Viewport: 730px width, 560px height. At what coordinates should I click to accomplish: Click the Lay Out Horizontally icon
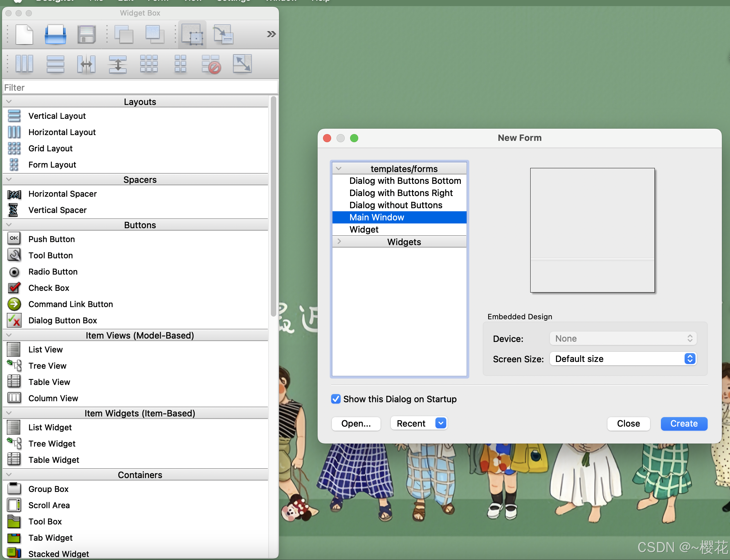tap(24, 64)
